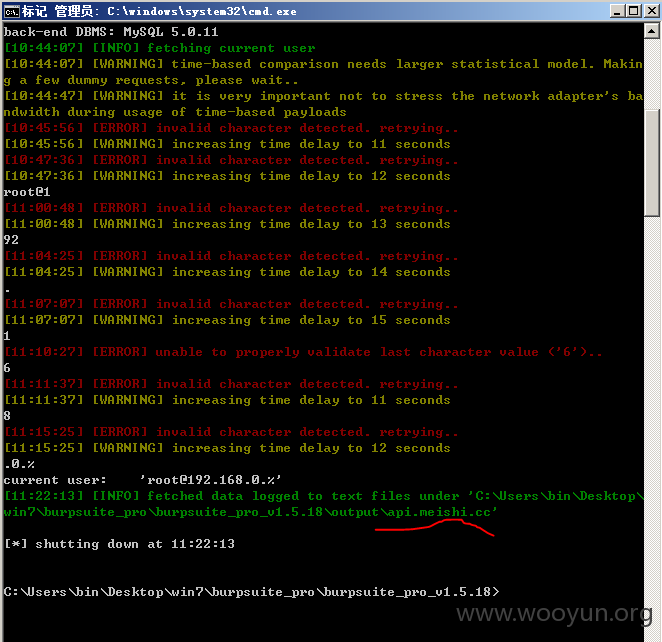Click the 'root@1' output line

pyautogui.click(x=27, y=192)
